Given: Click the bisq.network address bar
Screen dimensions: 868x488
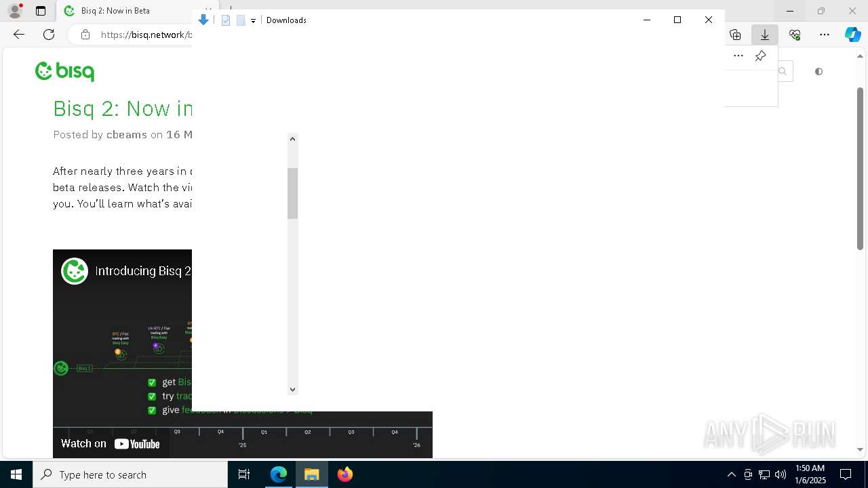Looking at the screenshot, I should (x=146, y=35).
